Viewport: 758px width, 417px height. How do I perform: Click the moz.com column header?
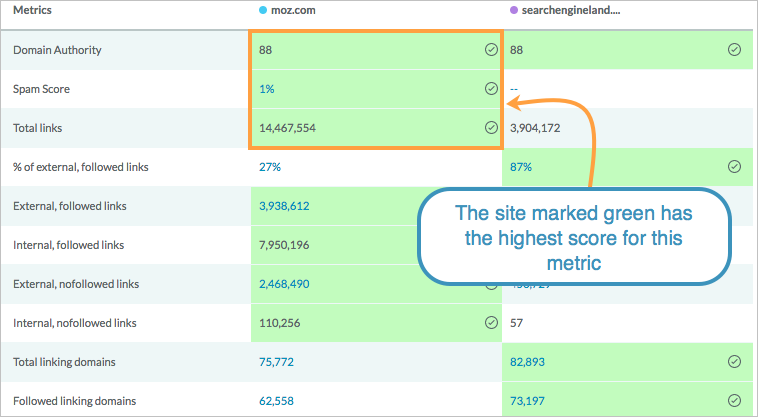[293, 10]
